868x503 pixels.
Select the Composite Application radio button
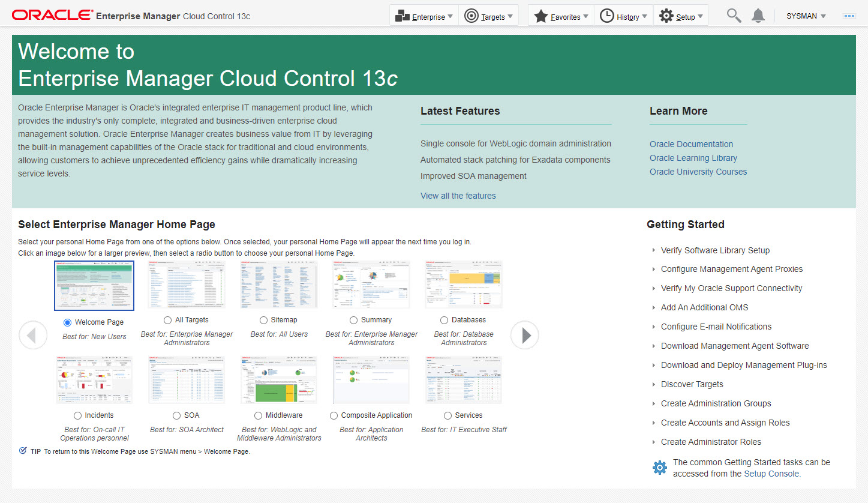(x=334, y=415)
